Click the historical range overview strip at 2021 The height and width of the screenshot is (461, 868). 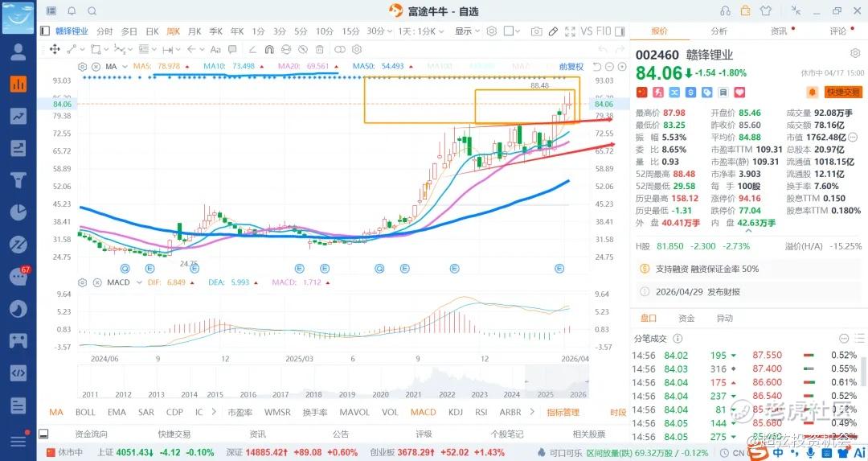414,384
